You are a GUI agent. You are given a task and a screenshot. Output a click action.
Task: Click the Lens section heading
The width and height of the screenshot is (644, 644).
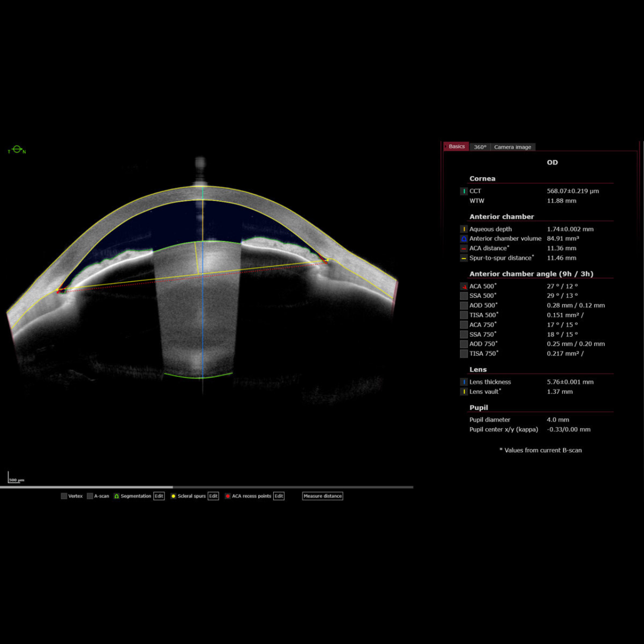pos(478,370)
